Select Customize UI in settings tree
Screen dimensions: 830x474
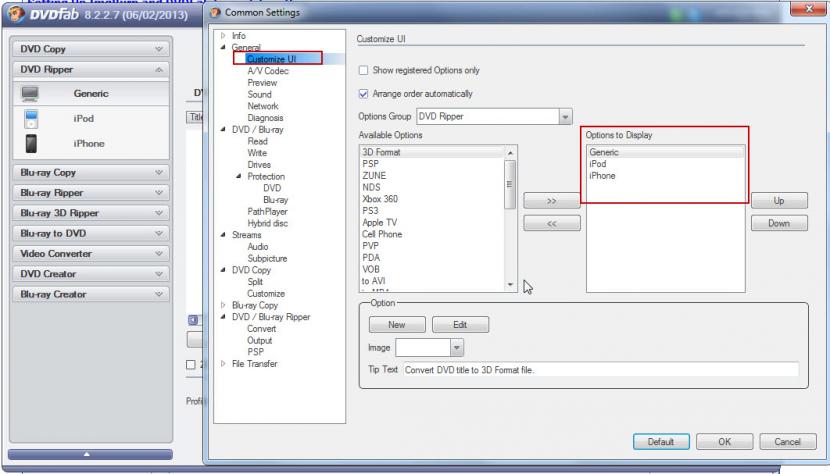(272, 59)
